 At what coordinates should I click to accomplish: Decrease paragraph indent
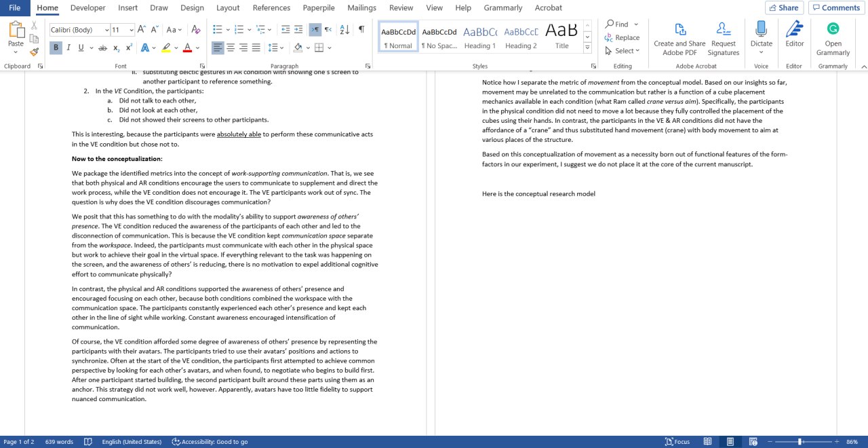(x=286, y=30)
